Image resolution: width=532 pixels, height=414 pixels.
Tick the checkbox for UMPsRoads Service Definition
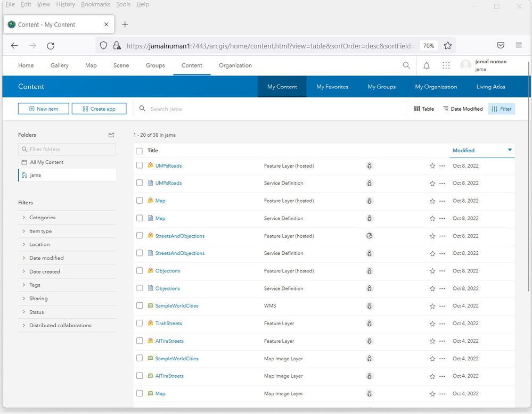click(140, 183)
